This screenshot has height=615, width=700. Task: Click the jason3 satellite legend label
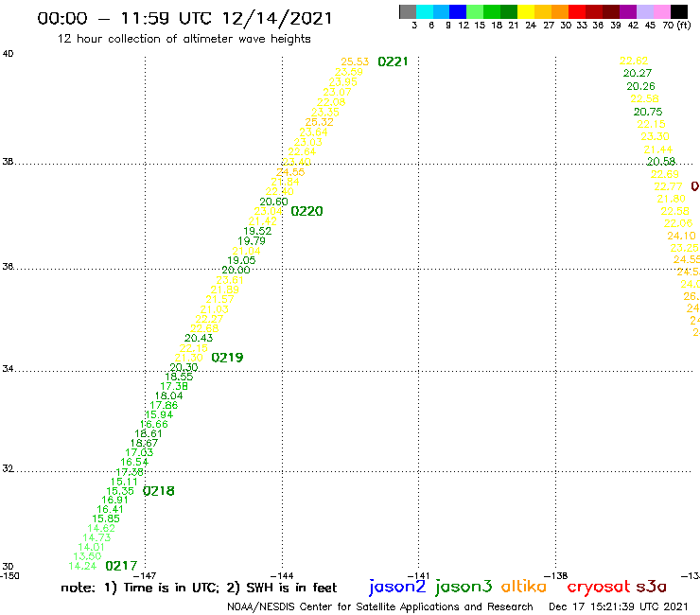point(464,587)
